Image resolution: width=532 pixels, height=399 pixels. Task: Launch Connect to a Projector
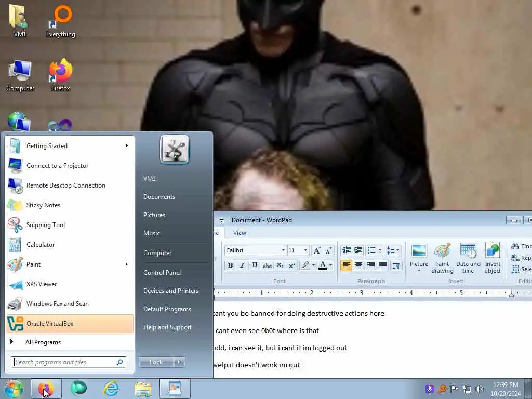click(x=70, y=166)
